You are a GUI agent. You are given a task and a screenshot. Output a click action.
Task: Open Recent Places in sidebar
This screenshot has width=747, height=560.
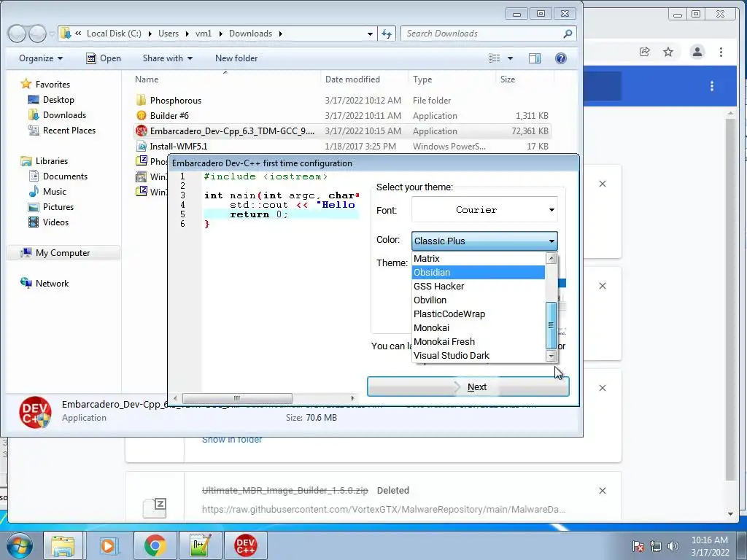click(69, 130)
